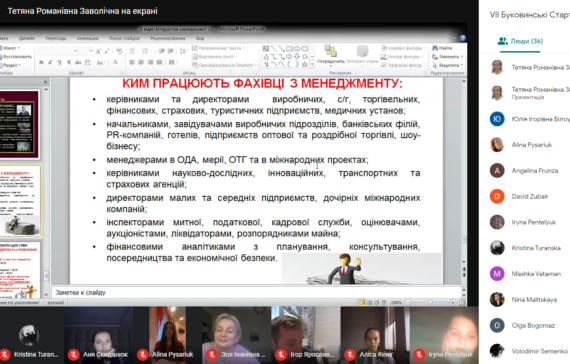Click muted mic icon on Зоя Іванівна tile
This screenshot has width=570, height=364.
coord(212,355)
